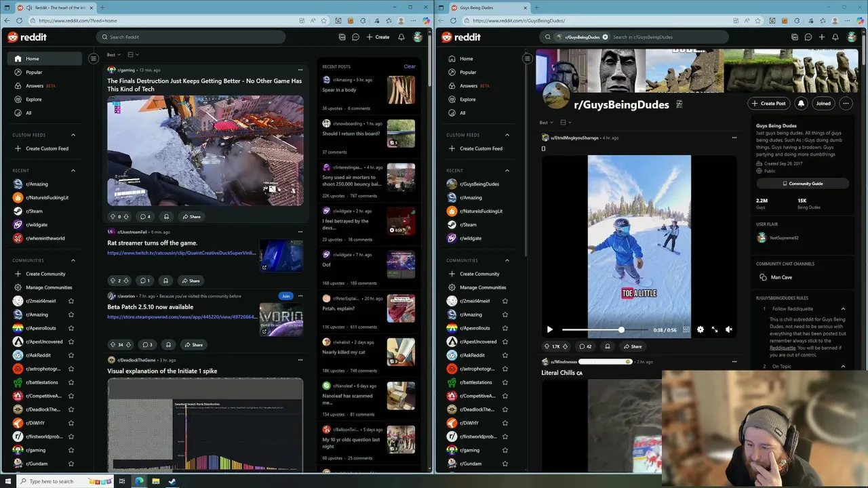Viewport: 868px width, 488px height.
Task: Unmute the snowboard video
Action: pyautogui.click(x=728, y=329)
